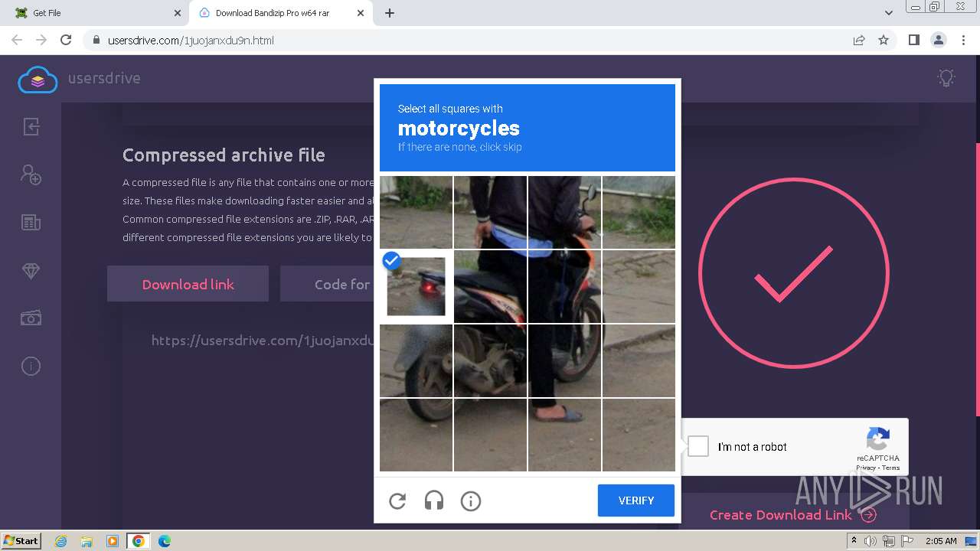Viewport: 980px width, 551px height.
Task: View site information lock icon
Action: [96, 41]
